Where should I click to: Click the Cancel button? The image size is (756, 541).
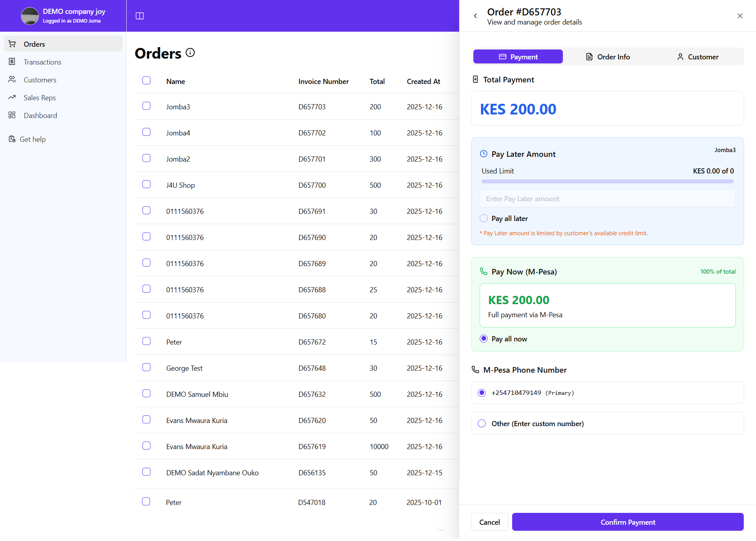[489, 522]
